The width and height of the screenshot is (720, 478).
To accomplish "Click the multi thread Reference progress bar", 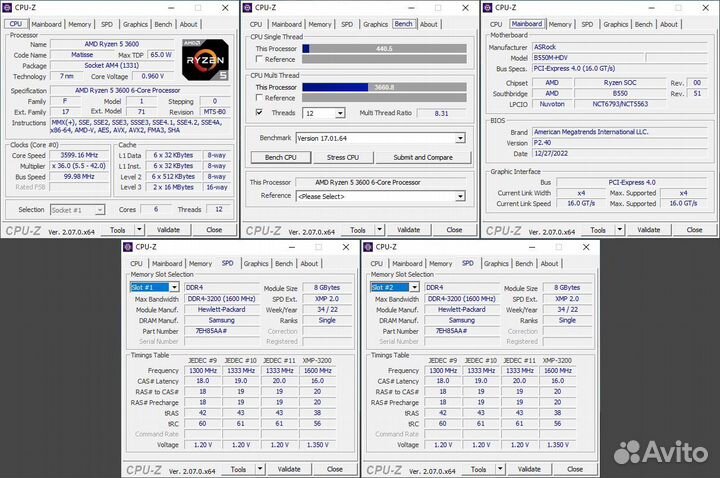I will point(384,98).
